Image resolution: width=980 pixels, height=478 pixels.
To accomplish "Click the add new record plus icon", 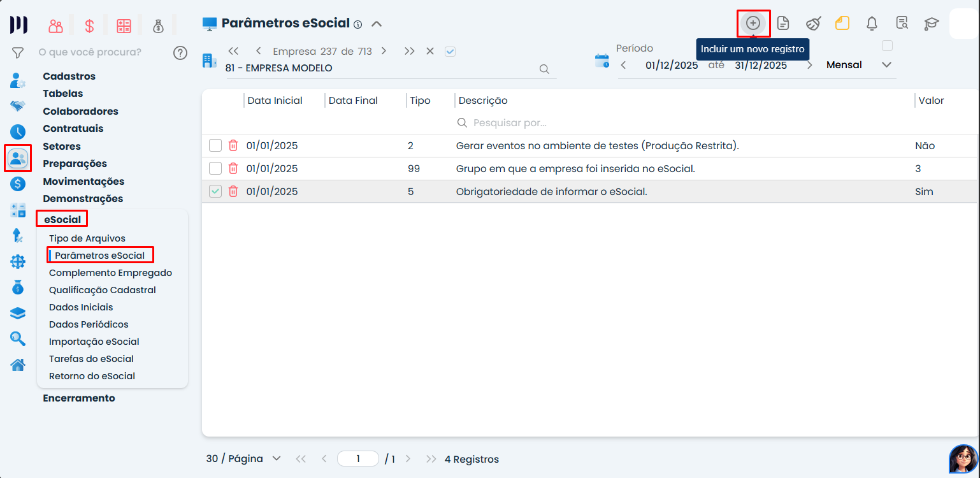I will click(753, 24).
